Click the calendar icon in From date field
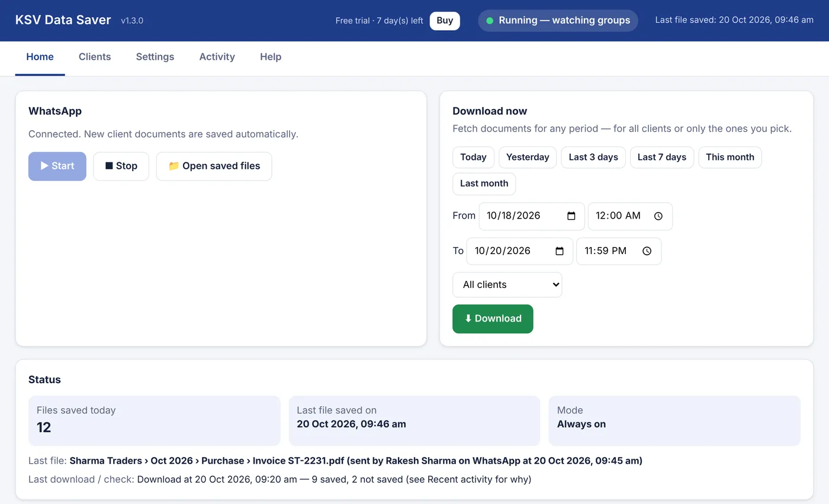Viewport: 829px width, 504px height. coord(571,216)
